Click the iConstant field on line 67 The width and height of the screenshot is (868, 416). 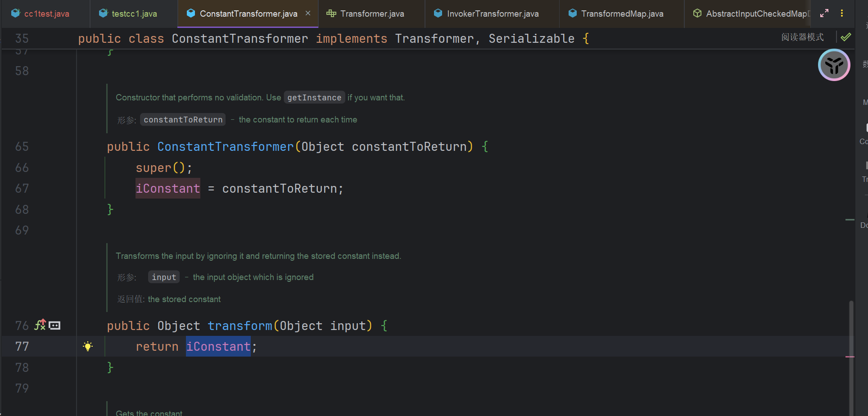point(168,189)
